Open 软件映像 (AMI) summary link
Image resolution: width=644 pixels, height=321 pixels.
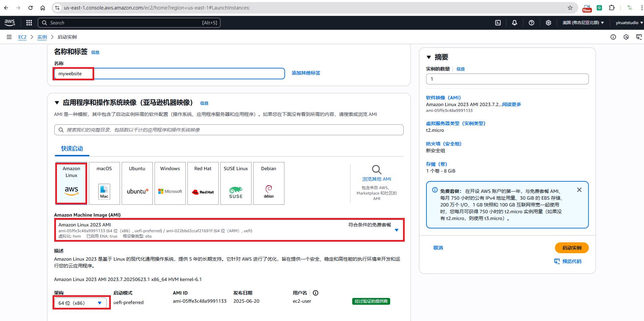(443, 98)
